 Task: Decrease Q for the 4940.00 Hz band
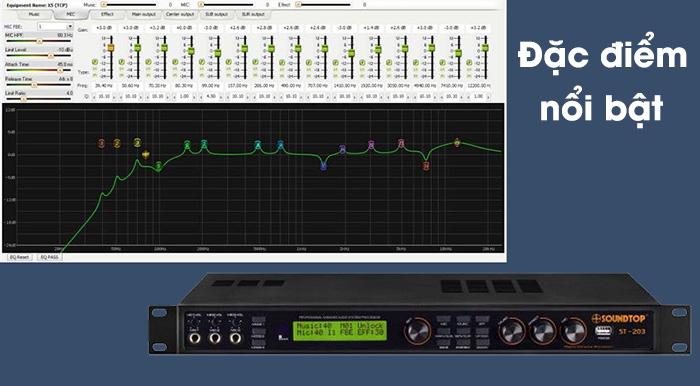pos(415,96)
